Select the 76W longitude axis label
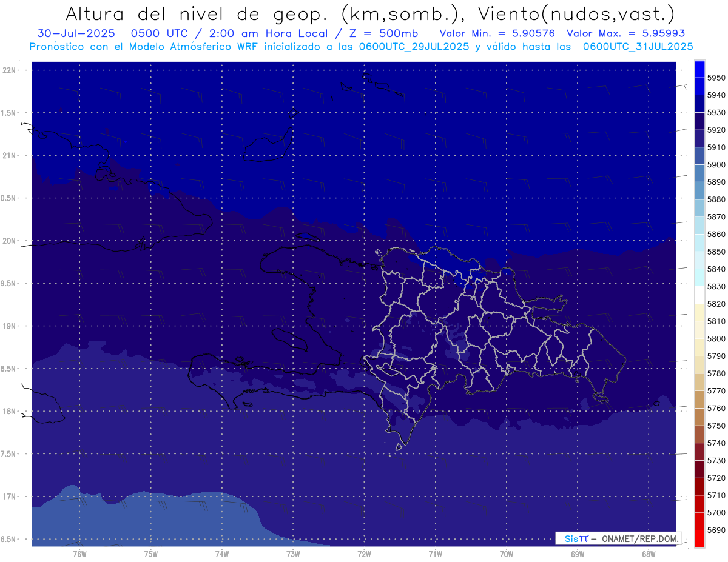 [x=79, y=554]
